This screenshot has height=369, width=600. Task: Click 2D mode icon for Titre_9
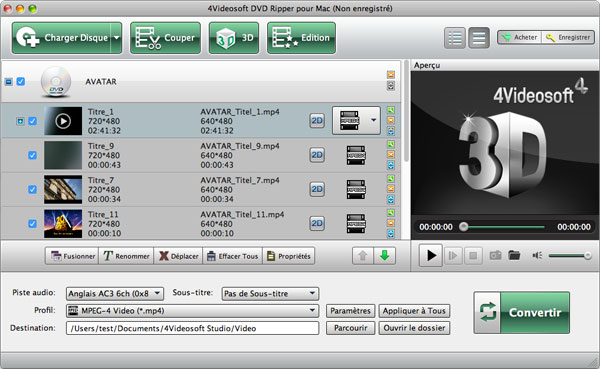[x=317, y=155]
